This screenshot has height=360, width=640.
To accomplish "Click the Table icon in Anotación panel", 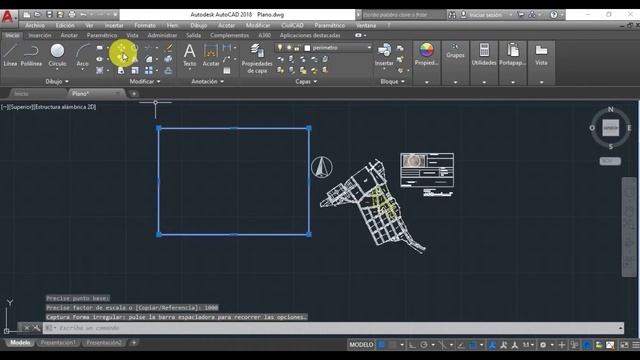I will 227,71.
